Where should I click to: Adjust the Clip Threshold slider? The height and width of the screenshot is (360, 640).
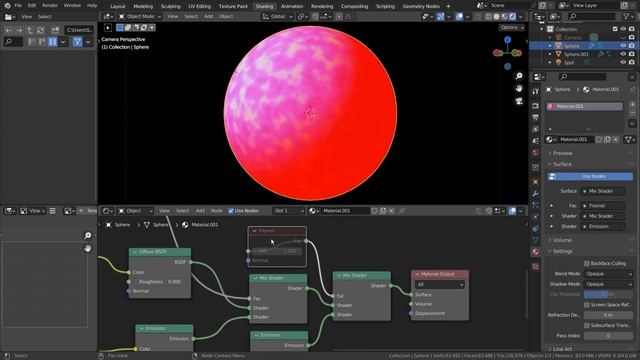608,294
